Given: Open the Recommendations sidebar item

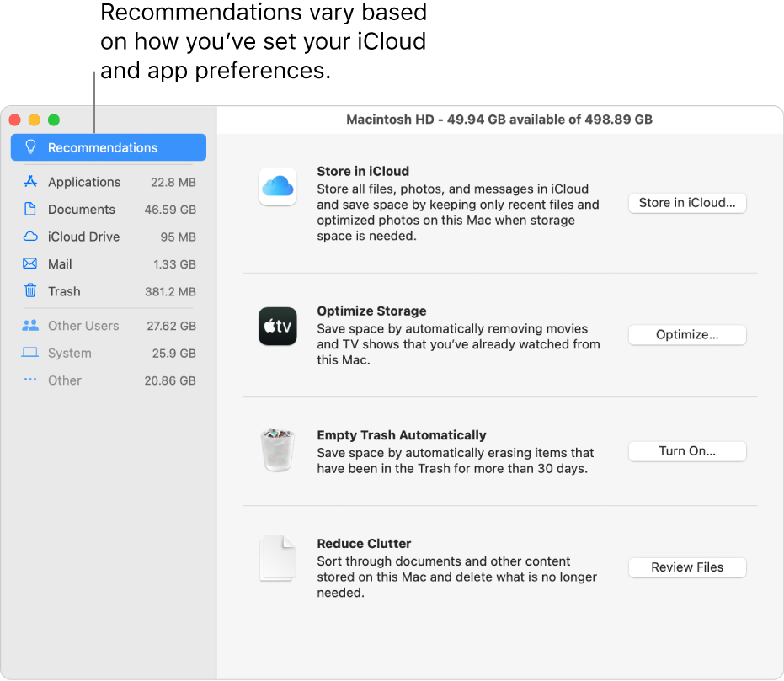Looking at the screenshot, I should click(x=109, y=147).
